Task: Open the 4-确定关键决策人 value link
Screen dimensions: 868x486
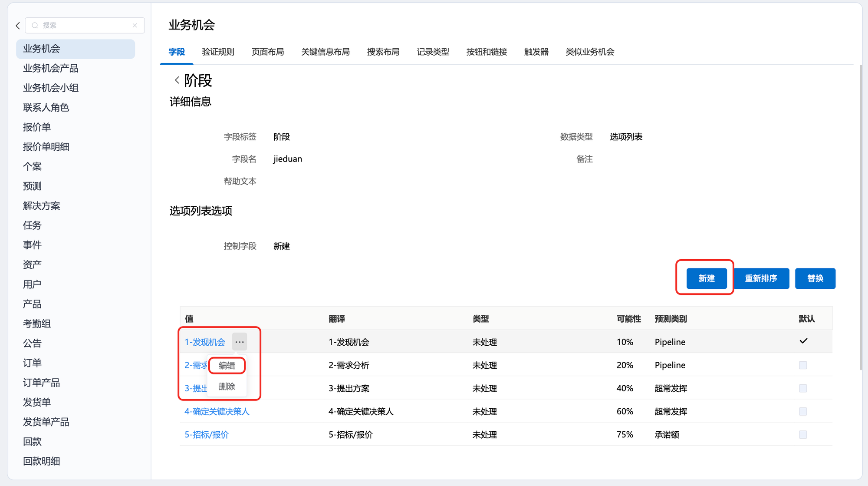Action: pyautogui.click(x=217, y=411)
